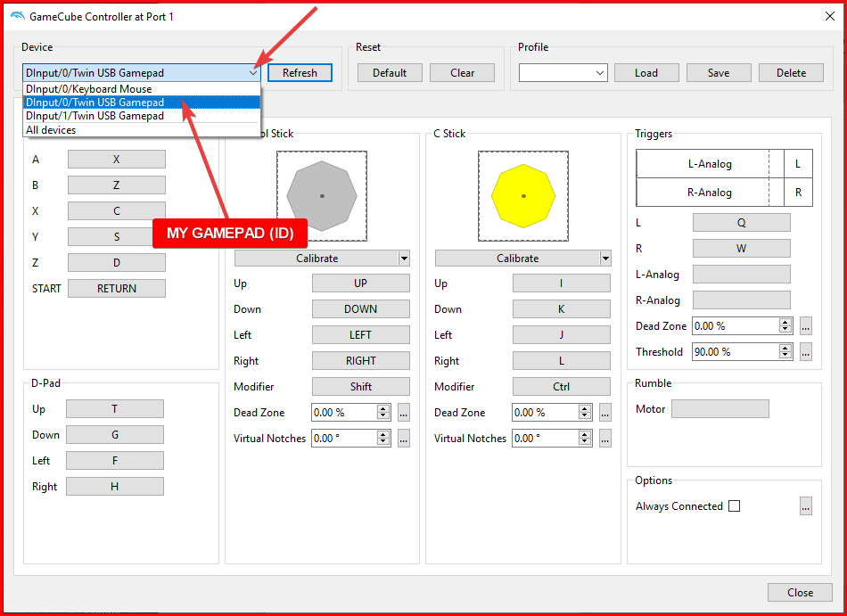Click the Refresh button

(x=300, y=73)
